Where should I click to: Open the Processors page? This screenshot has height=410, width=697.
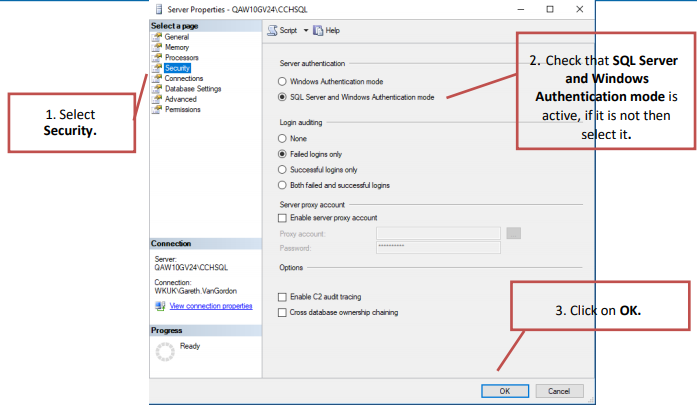click(x=181, y=57)
